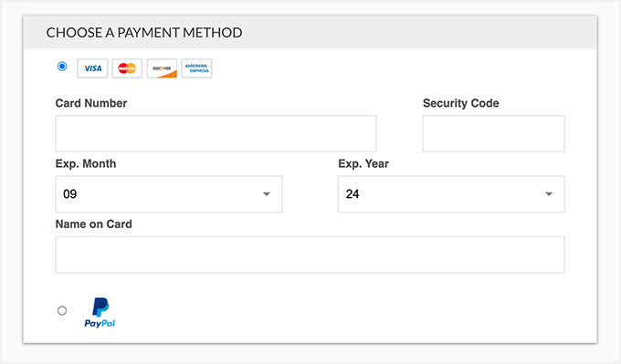Click the Exp. Year label

(x=363, y=164)
